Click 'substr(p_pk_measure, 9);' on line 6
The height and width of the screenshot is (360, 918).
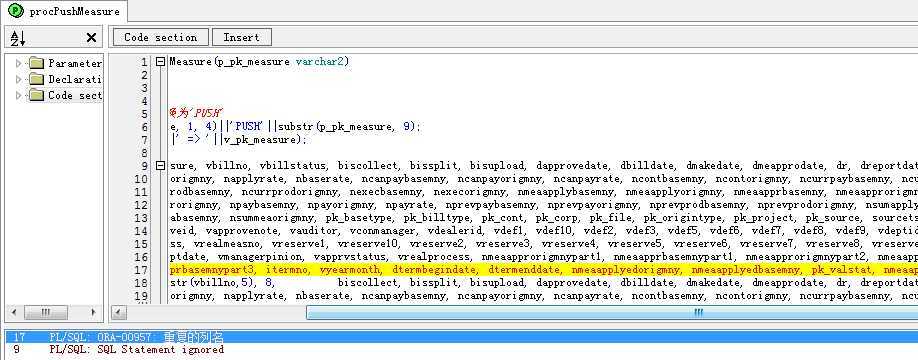coord(350,126)
